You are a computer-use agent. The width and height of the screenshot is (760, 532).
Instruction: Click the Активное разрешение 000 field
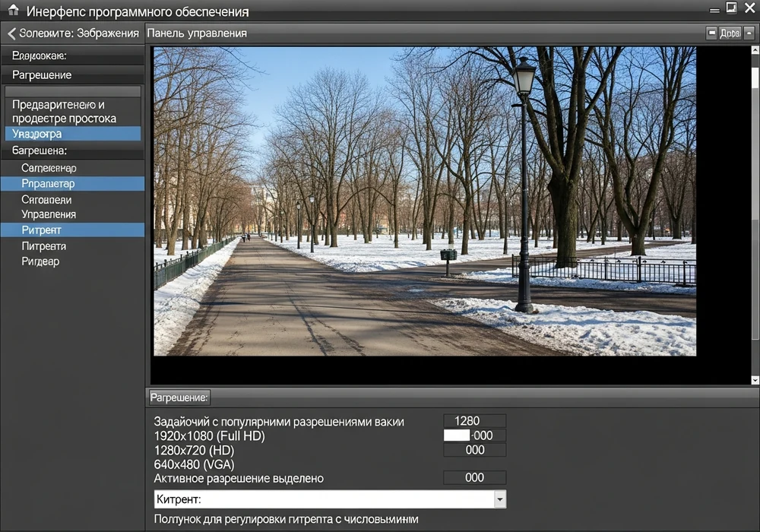coord(474,478)
